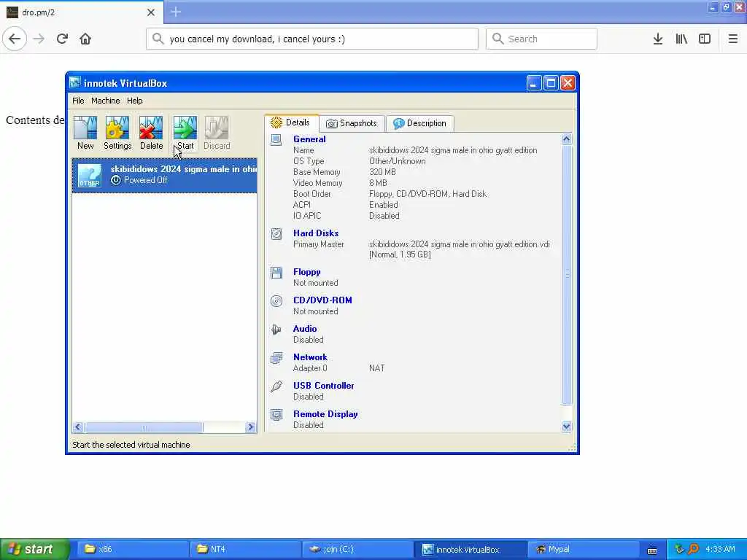Open the Windows Start menu
This screenshot has width=747, height=560.
[35, 550]
